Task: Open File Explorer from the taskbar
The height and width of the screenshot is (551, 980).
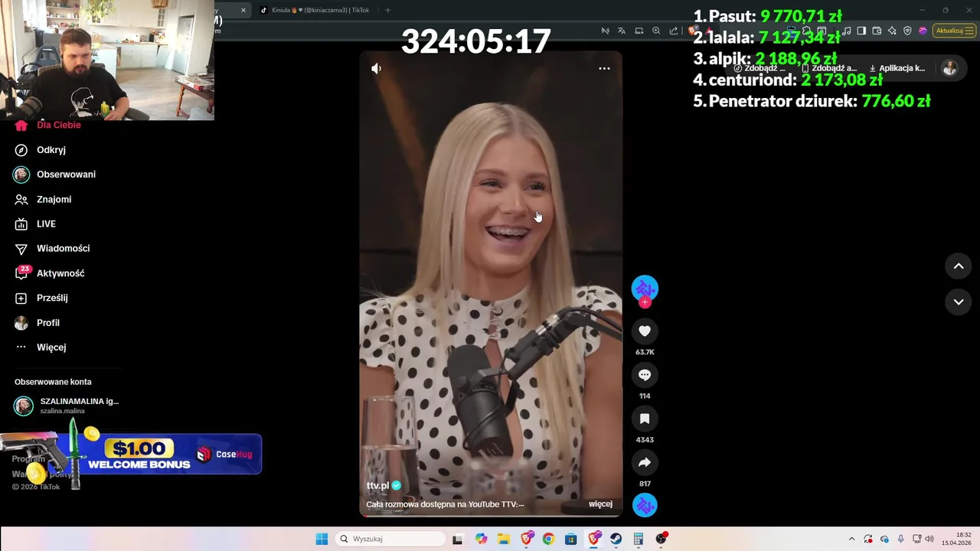Action: point(503,539)
